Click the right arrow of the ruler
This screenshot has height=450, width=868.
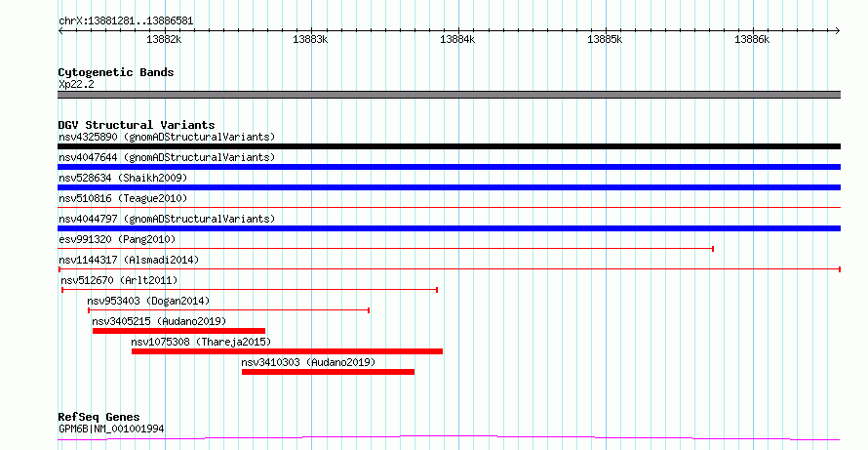click(x=838, y=31)
